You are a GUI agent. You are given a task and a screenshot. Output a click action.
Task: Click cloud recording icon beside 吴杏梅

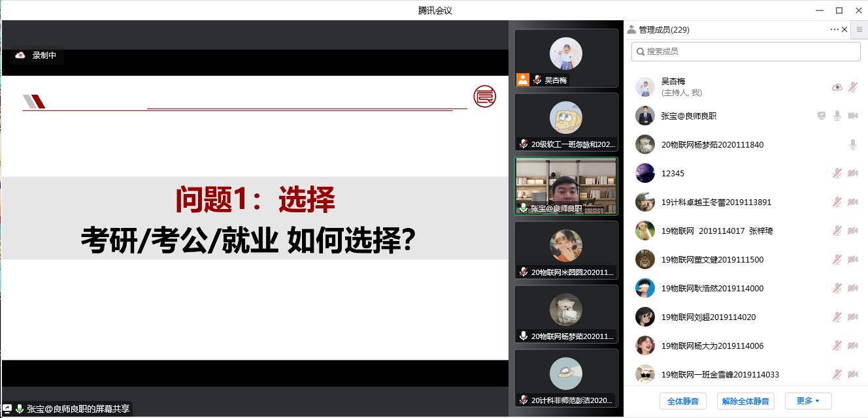(x=837, y=87)
